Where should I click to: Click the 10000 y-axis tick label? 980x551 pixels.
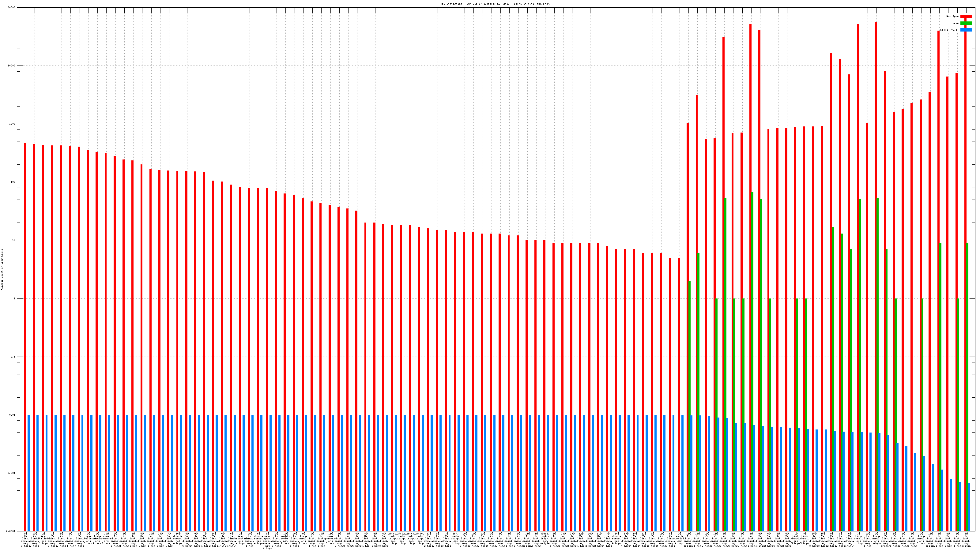tap(12, 66)
